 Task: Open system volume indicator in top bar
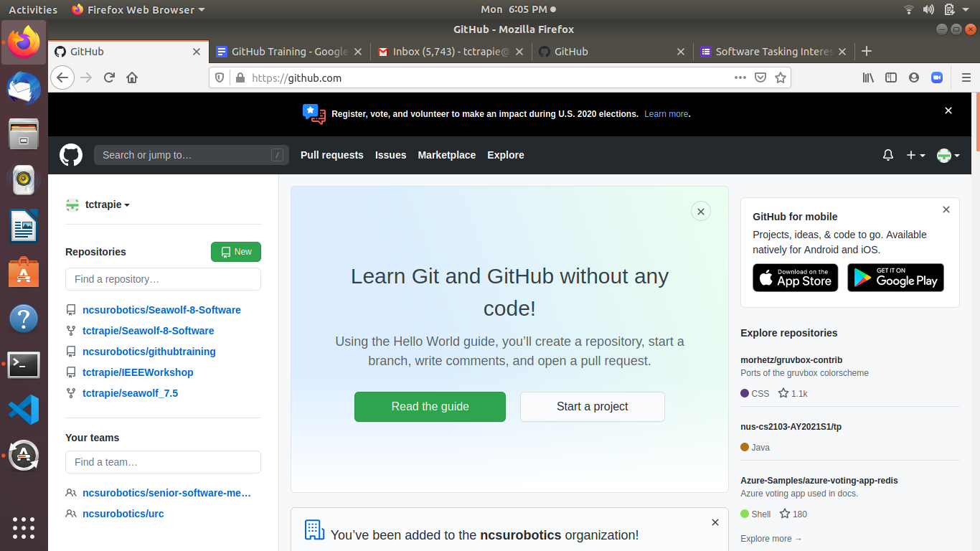928,9
